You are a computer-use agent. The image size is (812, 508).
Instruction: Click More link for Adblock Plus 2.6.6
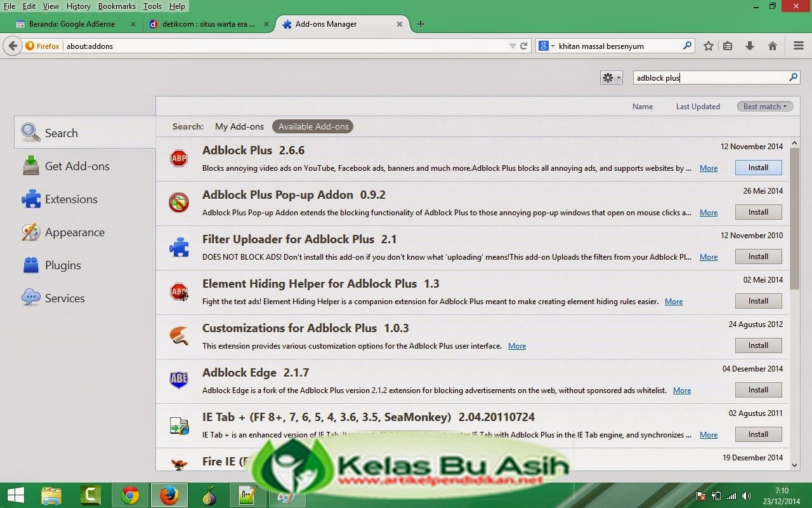pyautogui.click(x=709, y=168)
